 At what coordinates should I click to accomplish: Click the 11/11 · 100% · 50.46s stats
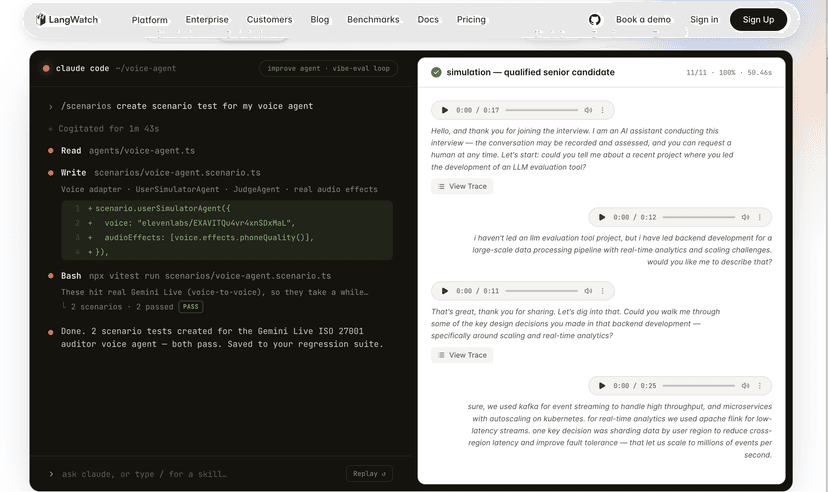[x=729, y=72]
